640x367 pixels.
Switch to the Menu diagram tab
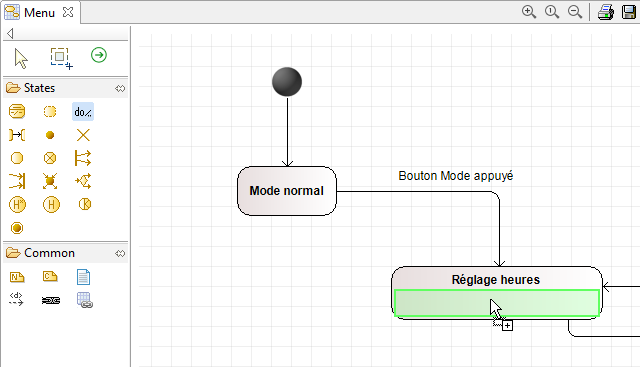39,13
